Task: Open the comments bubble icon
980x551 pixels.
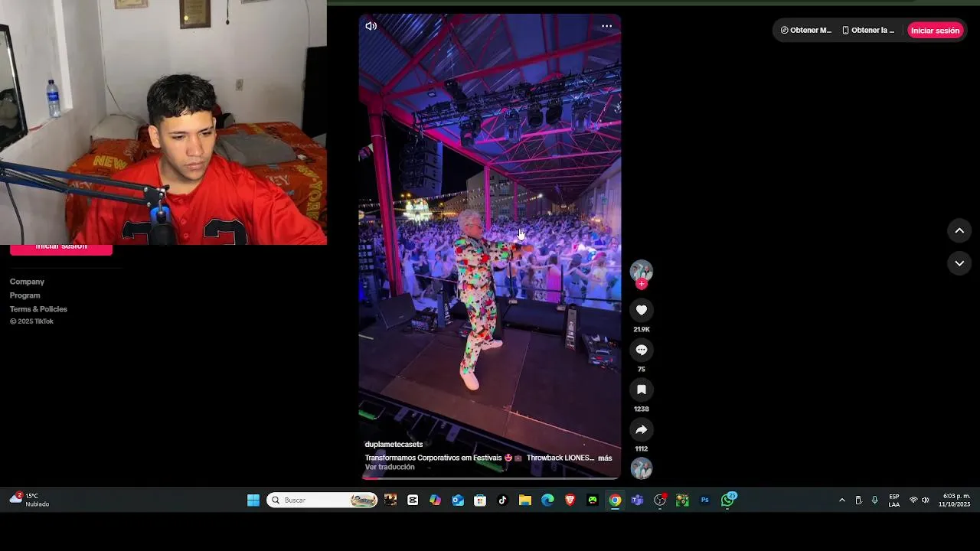Action: 642,350
